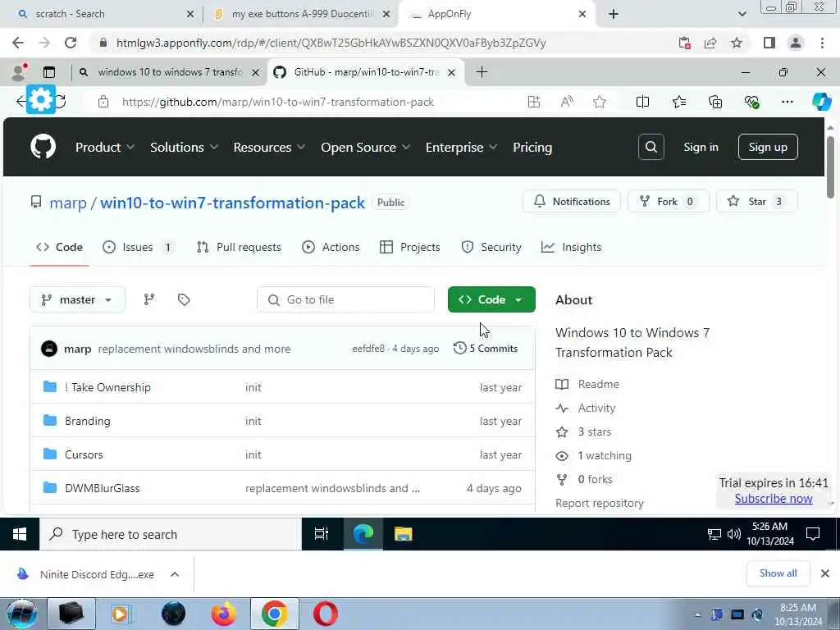840x630 pixels.
Task: Expand the Solutions menu
Action: point(184,148)
